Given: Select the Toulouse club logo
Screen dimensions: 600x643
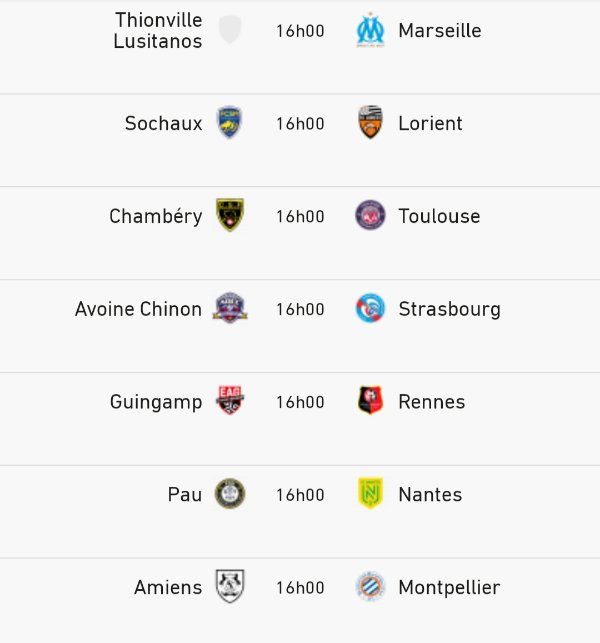Looking at the screenshot, I should (x=370, y=215).
